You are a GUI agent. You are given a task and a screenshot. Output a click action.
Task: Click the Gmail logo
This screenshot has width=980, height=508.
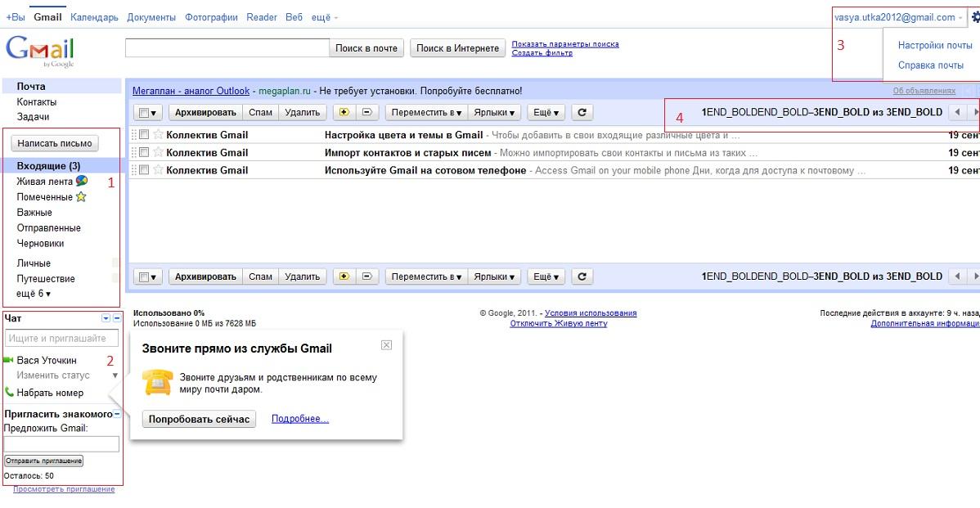tap(40, 52)
